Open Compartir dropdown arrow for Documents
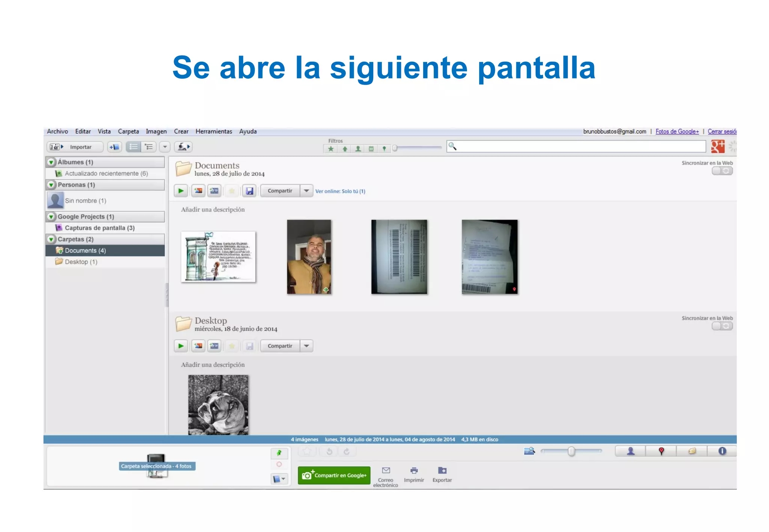This screenshot has width=769, height=532. pos(306,191)
